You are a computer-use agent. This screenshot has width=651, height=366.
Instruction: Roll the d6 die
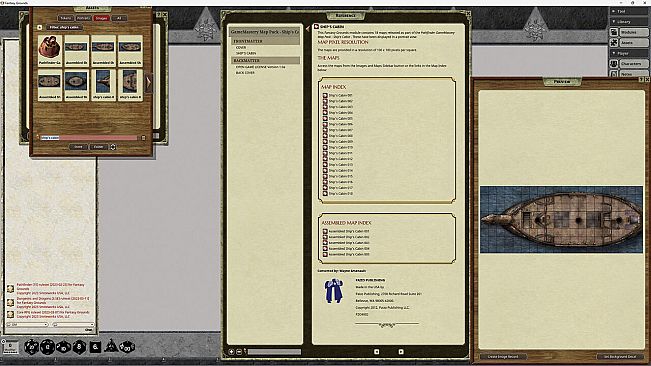coord(95,346)
